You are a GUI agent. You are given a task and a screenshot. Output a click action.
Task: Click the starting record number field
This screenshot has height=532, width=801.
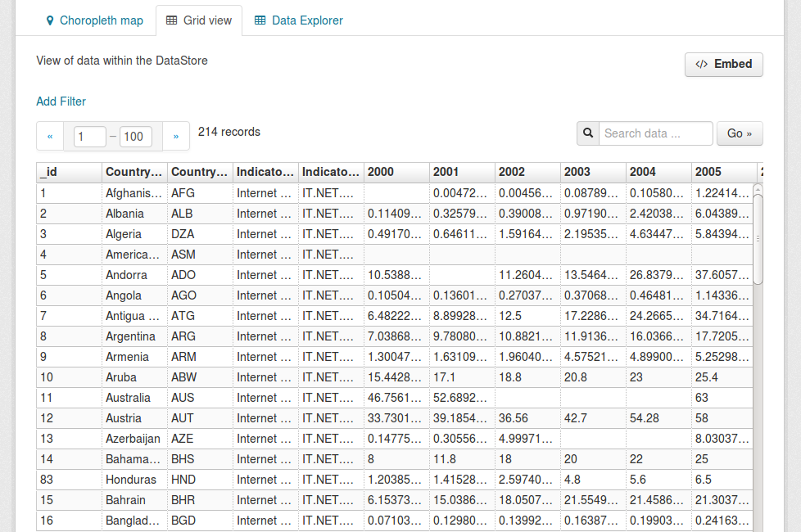(x=90, y=137)
